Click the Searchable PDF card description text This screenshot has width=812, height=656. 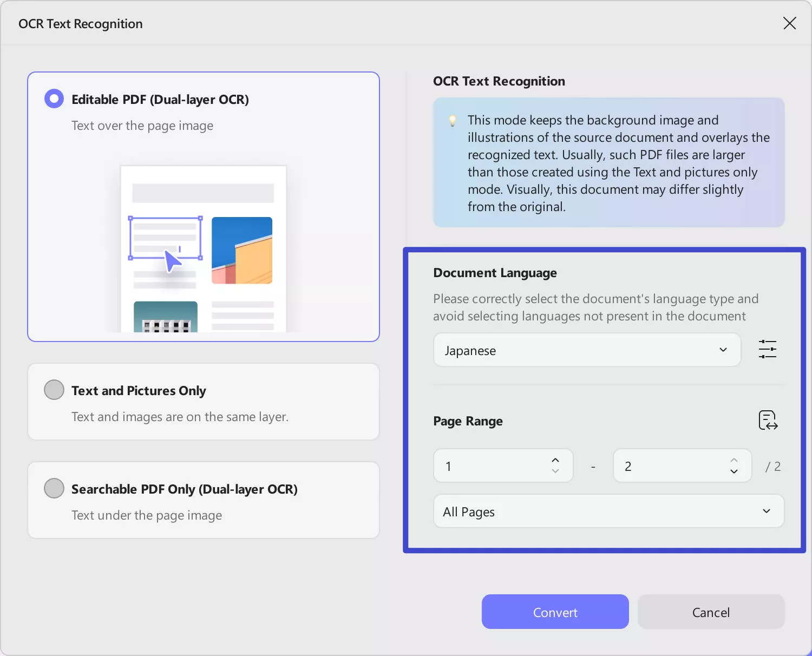click(x=147, y=515)
